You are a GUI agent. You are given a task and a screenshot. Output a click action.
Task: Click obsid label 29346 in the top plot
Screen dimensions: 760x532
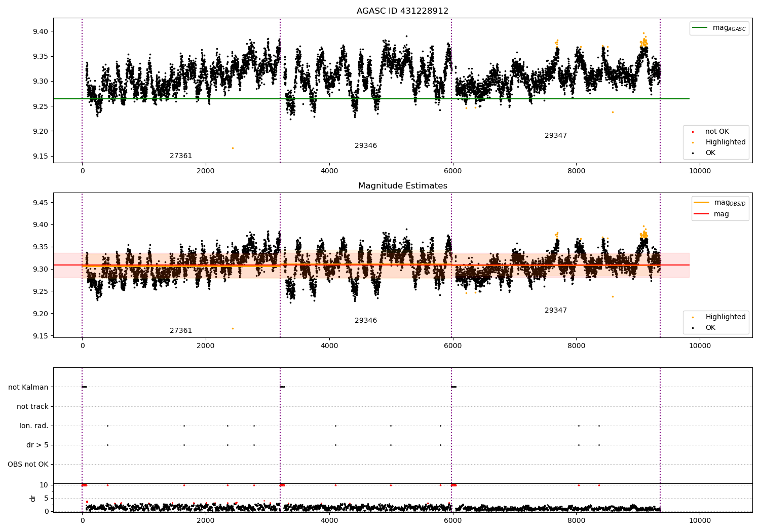coord(366,146)
